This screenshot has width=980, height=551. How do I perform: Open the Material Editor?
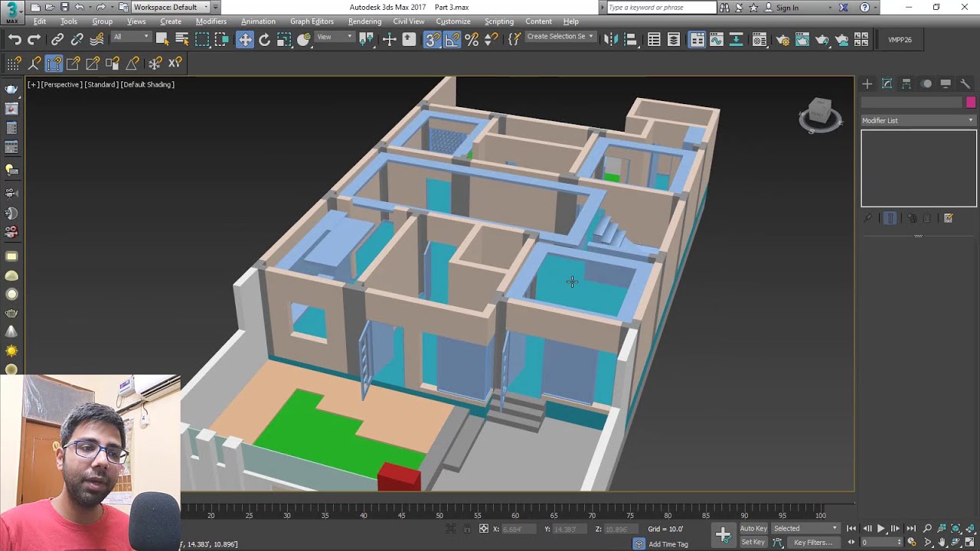pyautogui.click(x=759, y=40)
